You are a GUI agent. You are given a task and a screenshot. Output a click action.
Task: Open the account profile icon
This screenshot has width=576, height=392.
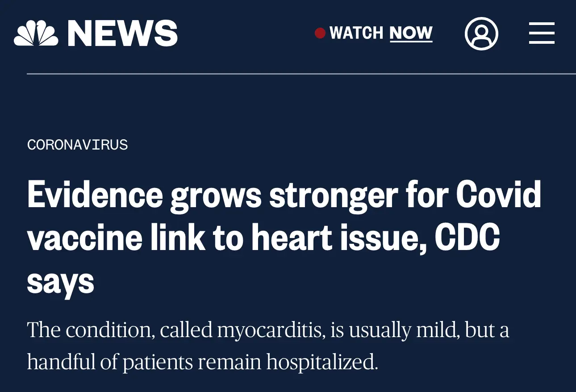pyautogui.click(x=481, y=33)
